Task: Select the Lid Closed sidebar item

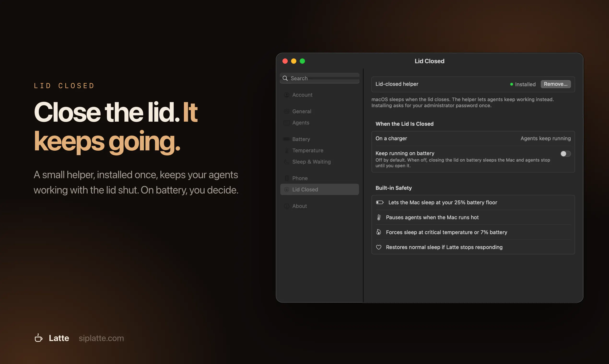Action: click(x=319, y=190)
